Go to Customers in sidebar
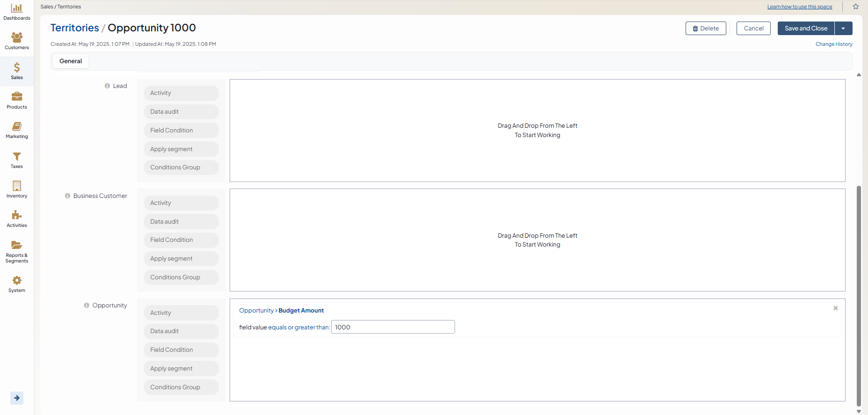This screenshot has width=868, height=415. pos(17,37)
